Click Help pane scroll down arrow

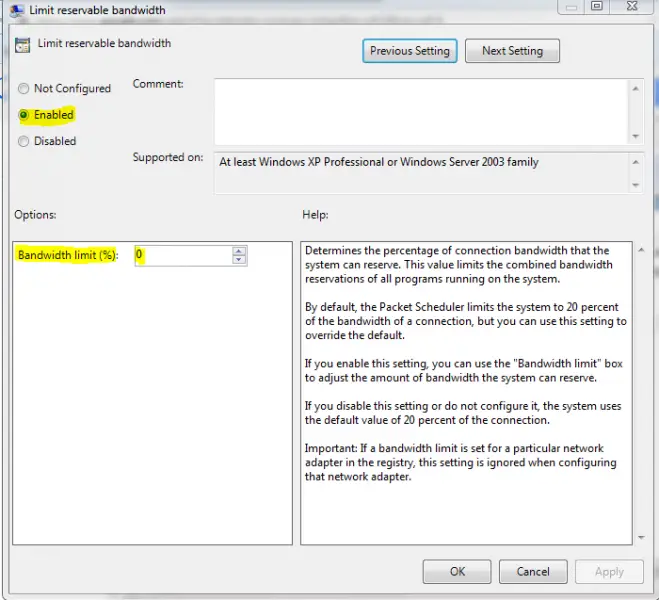pos(641,537)
